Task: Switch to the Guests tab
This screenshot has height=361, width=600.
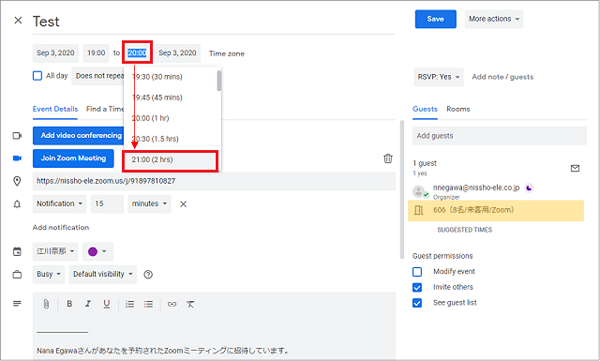Action: click(425, 109)
